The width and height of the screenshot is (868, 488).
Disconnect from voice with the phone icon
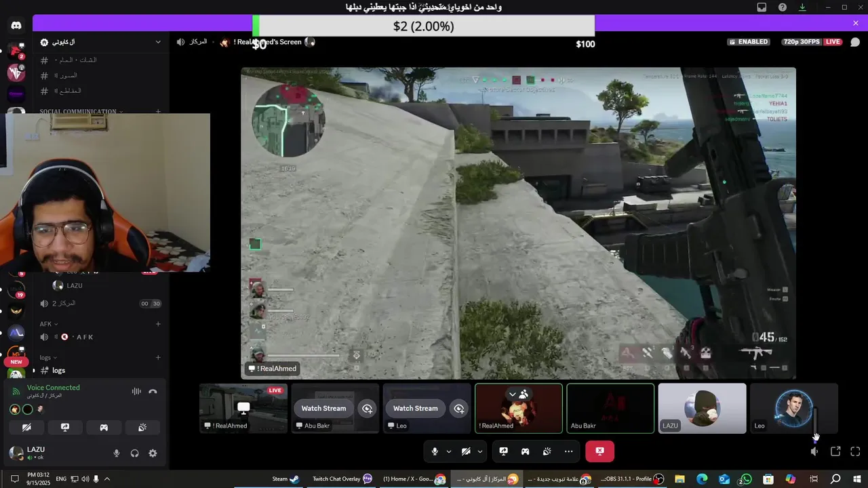pos(153,391)
